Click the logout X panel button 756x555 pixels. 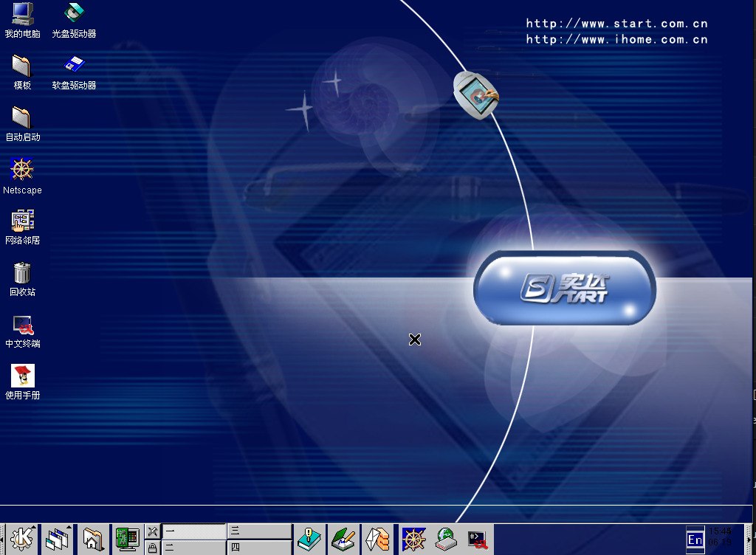152,531
